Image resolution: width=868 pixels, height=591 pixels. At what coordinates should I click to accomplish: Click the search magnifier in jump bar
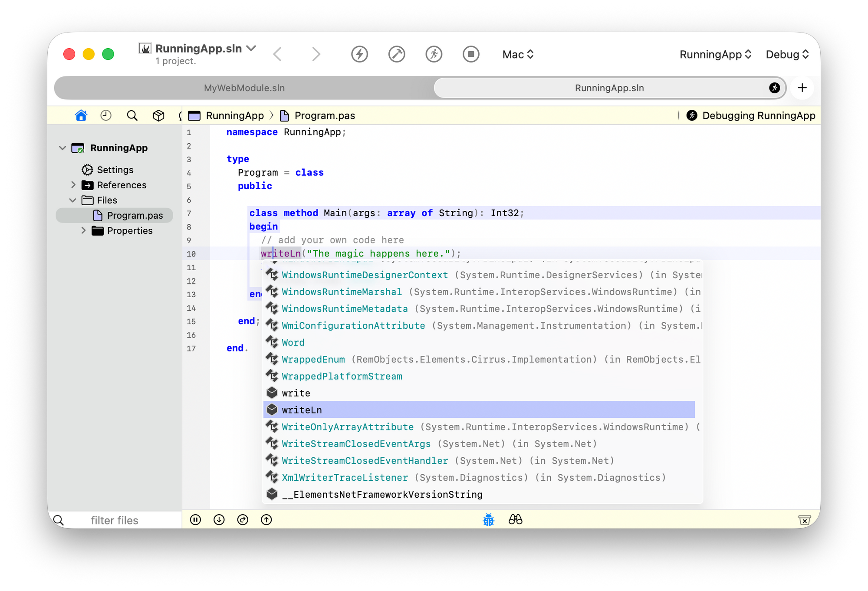(x=132, y=115)
